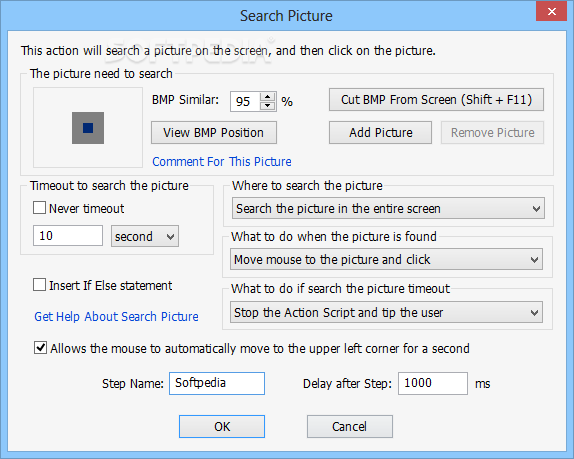Click the picture preview thumbnail
The height and width of the screenshot is (459, 574).
click(88, 127)
